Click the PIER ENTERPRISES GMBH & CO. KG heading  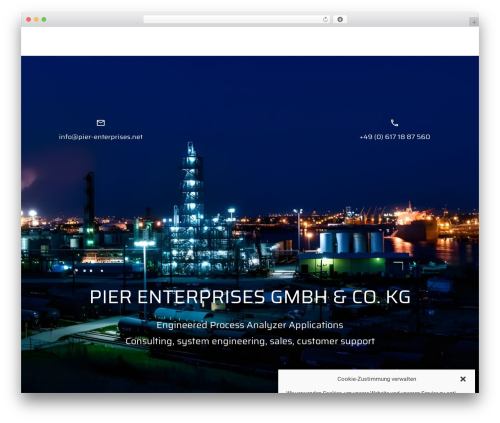(250, 297)
